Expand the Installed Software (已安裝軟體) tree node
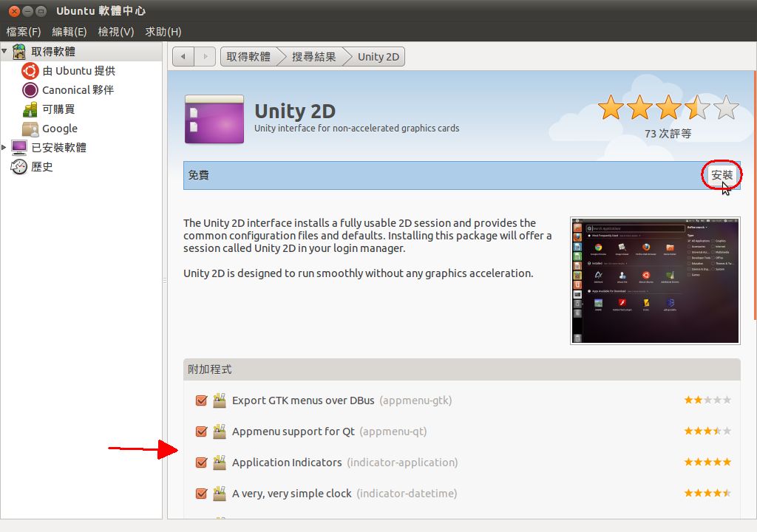This screenshot has height=532, width=757. [x=4, y=147]
